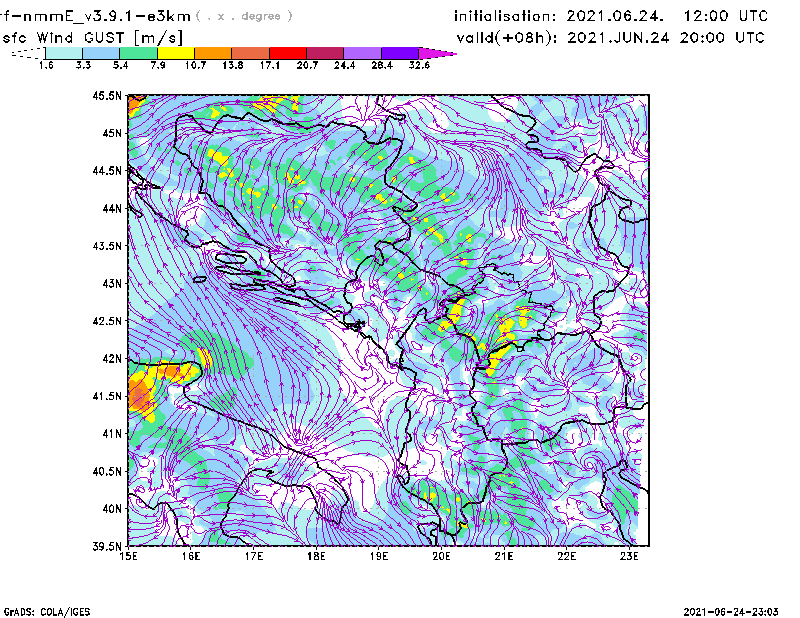This screenshot has width=800, height=618.
Task: Click the 'sfc Wind GUST [m/s]' title
Action: tap(93, 38)
